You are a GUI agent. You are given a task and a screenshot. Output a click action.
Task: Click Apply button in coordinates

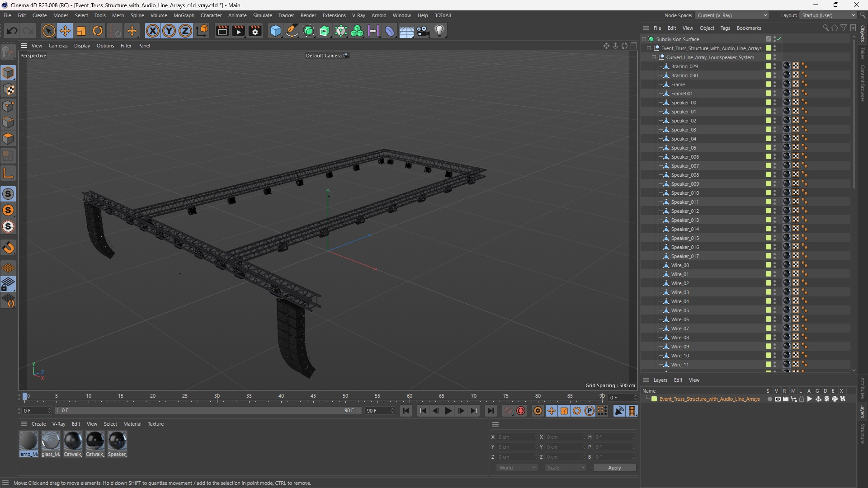coord(614,468)
